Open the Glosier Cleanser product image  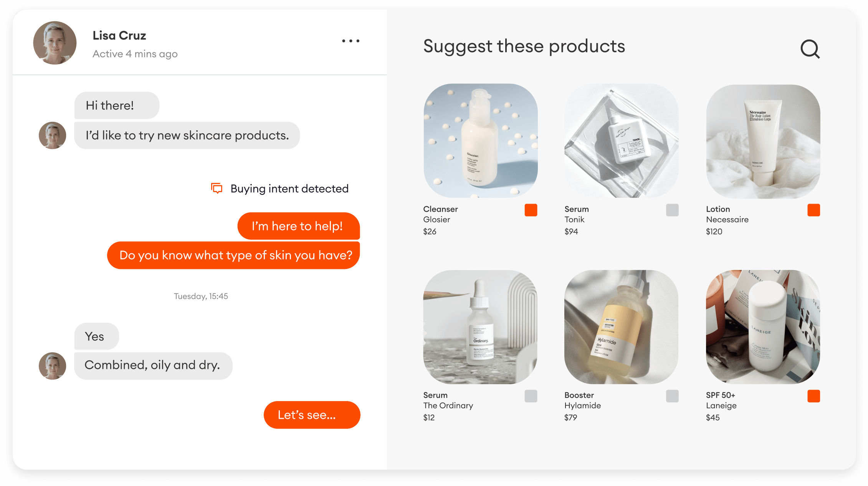tap(481, 141)
